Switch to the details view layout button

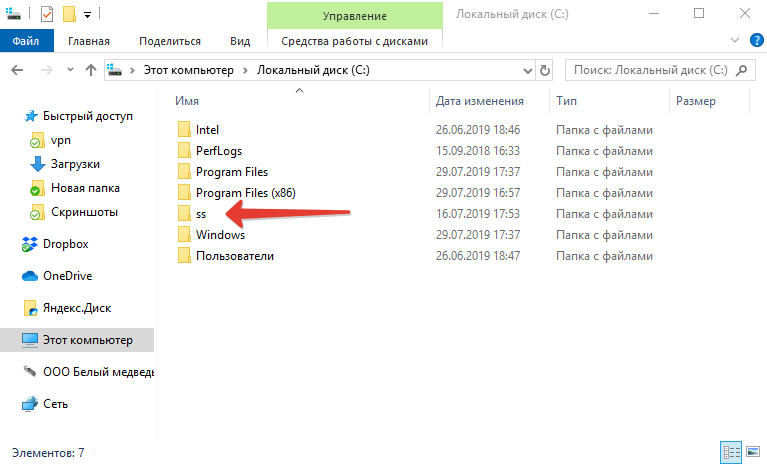(731, 452)
